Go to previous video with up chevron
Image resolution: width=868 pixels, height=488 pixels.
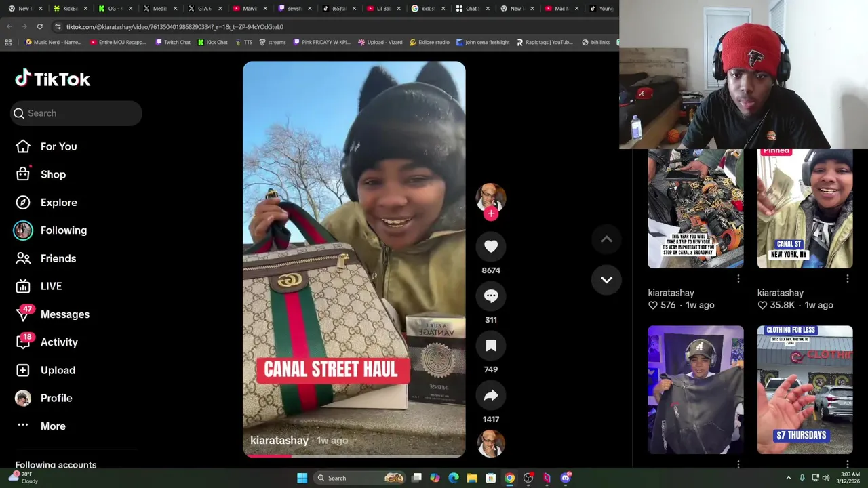(606, 239)
